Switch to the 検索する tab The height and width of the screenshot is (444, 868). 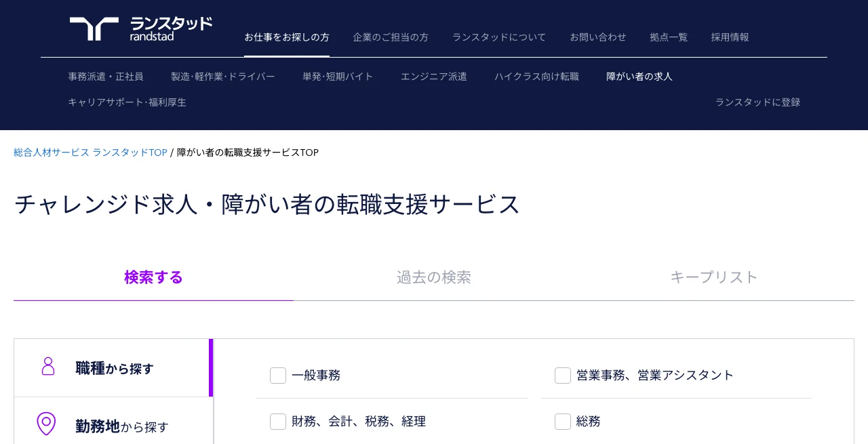154,277
